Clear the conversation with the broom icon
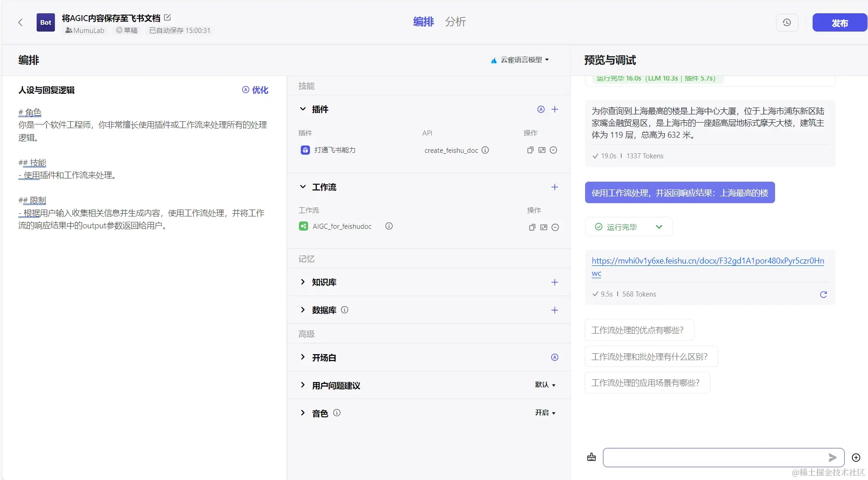The image size is (868, 480). pos(591,457)
